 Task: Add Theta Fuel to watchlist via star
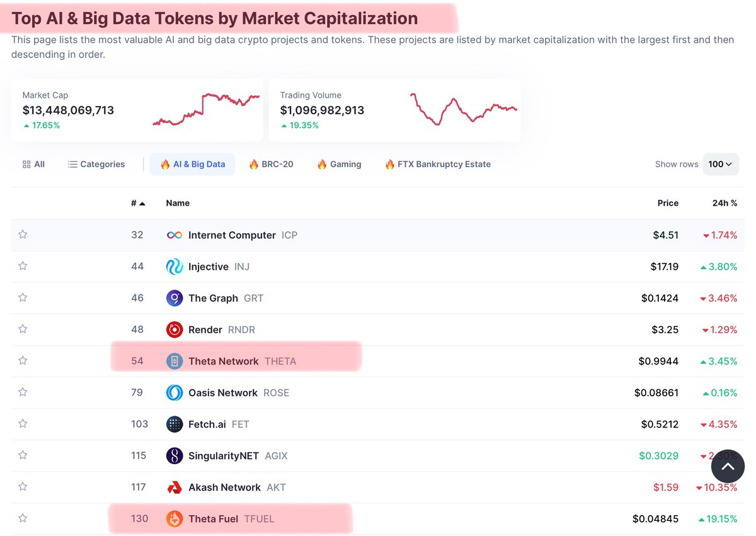pos(23,518)
